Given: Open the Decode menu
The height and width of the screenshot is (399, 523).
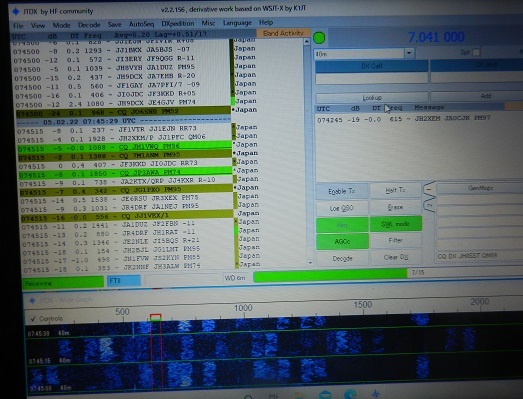Looking at the screenshot, I should pyautogui.click(x=89, y=25).
